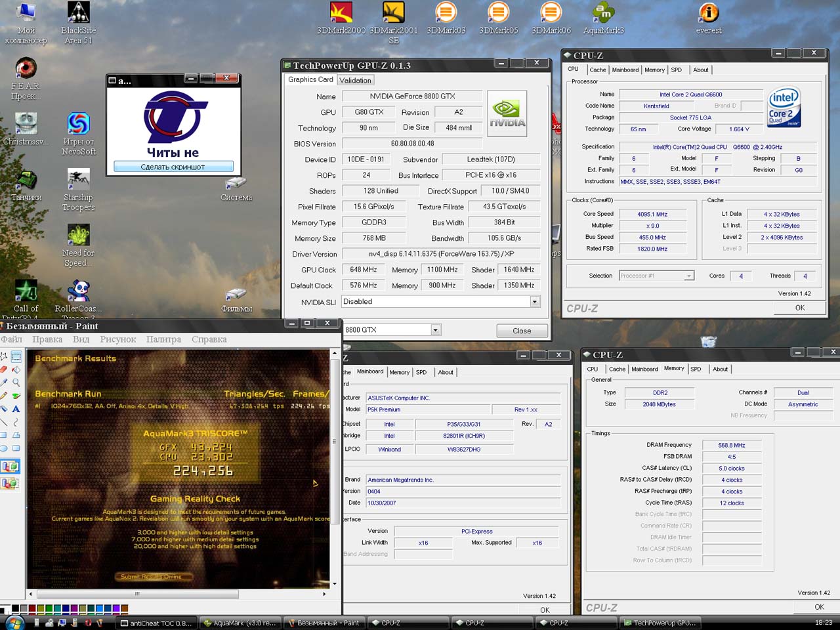The image size is (840, 630).
Task: Open the Starship Troopers desktop shortcut
Action: point(79,190)
